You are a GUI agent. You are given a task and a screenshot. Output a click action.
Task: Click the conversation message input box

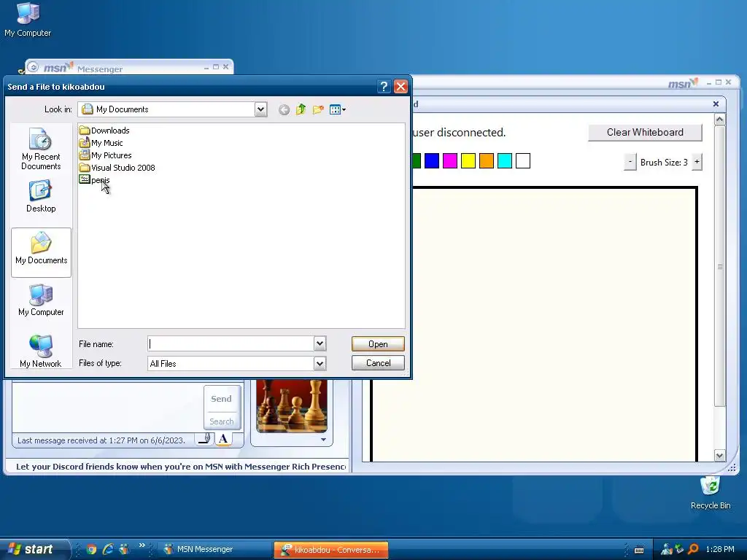click(108, 406)
